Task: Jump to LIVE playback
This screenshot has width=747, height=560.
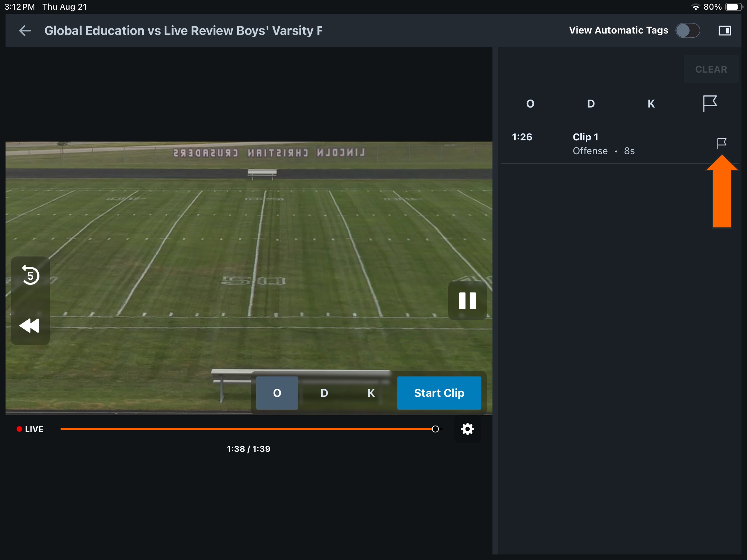Action: (x=30, y=429)
